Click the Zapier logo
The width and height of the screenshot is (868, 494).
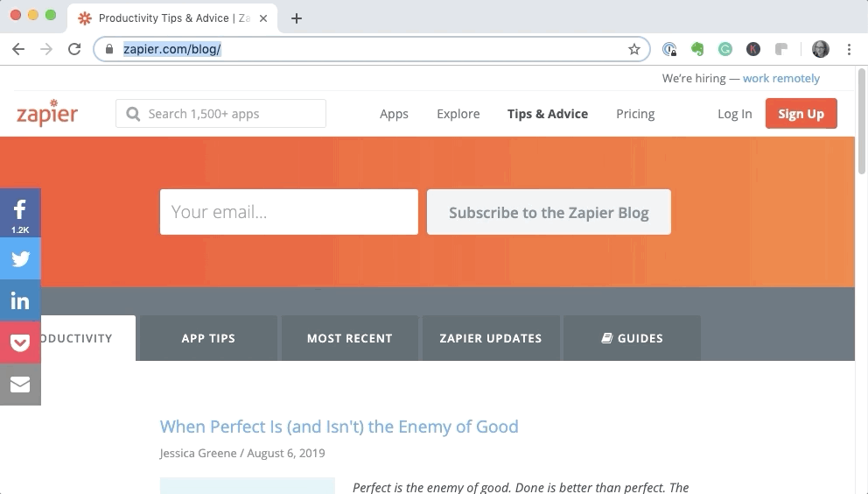(47, 112)
